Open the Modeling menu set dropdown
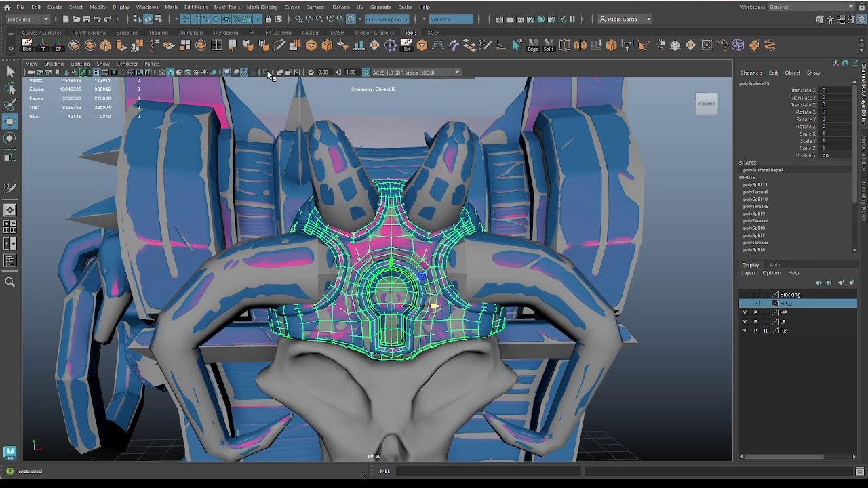 (28, 19)
